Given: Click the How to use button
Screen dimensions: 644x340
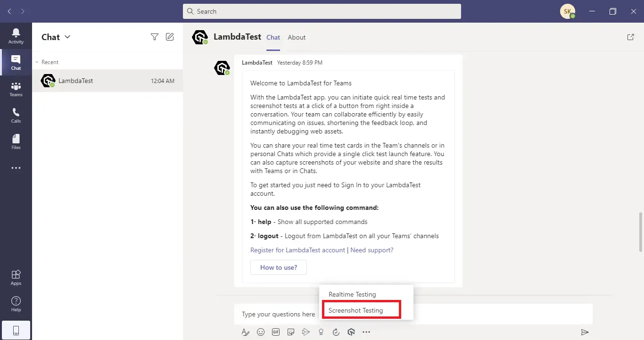Looking at the screenshot, I should [x=278, y=267].
